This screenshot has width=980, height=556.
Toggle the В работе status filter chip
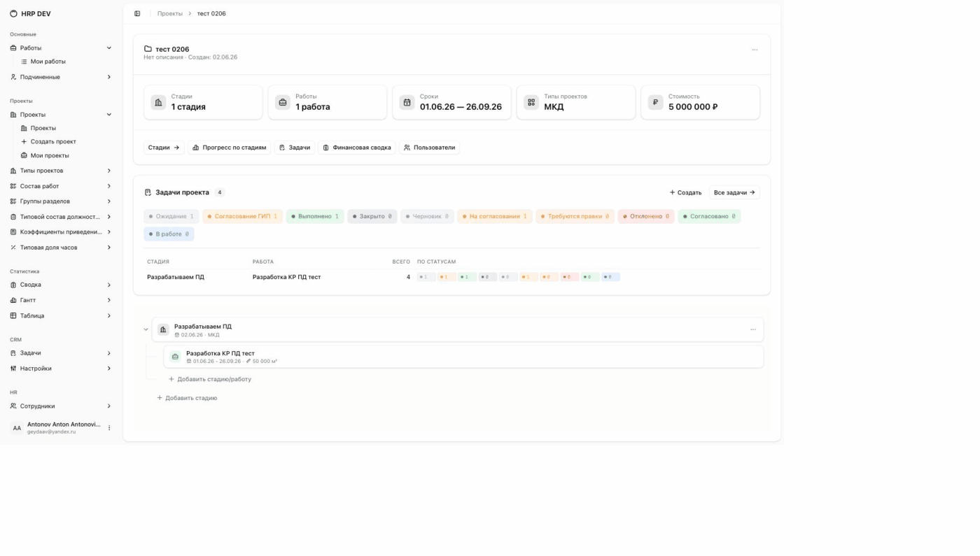(169, 234)
